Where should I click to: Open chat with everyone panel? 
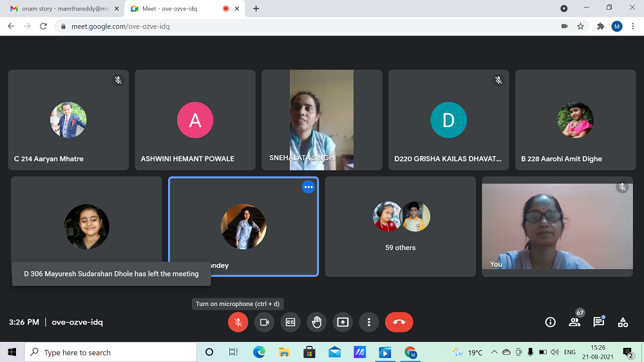pos(598,322)
